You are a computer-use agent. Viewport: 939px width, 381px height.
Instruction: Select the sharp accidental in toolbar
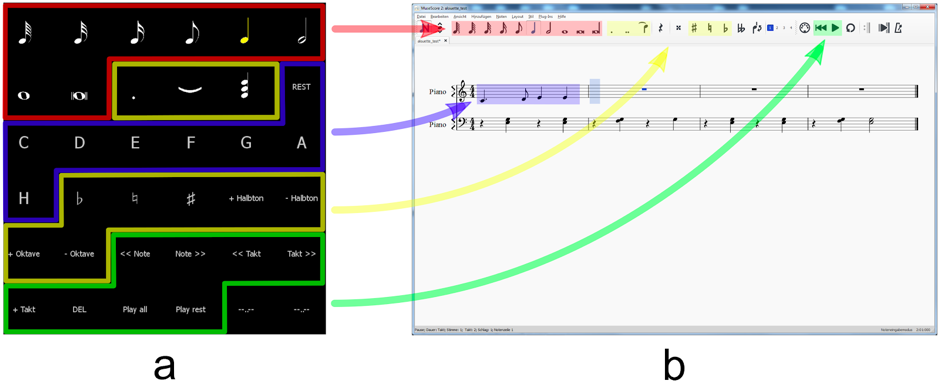coord(694,28)
